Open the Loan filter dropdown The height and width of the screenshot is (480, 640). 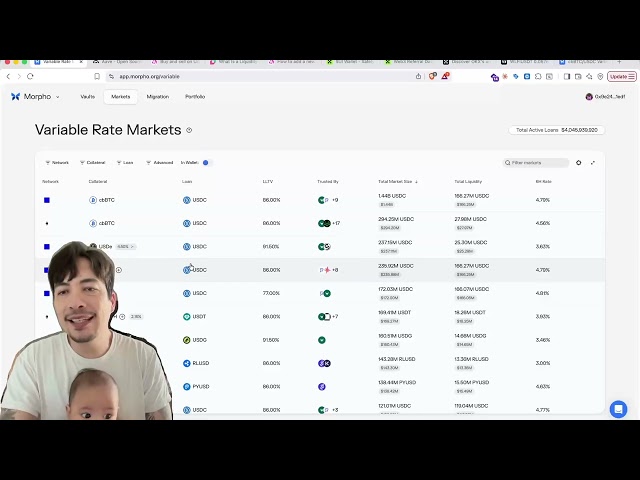click(125, 162)
